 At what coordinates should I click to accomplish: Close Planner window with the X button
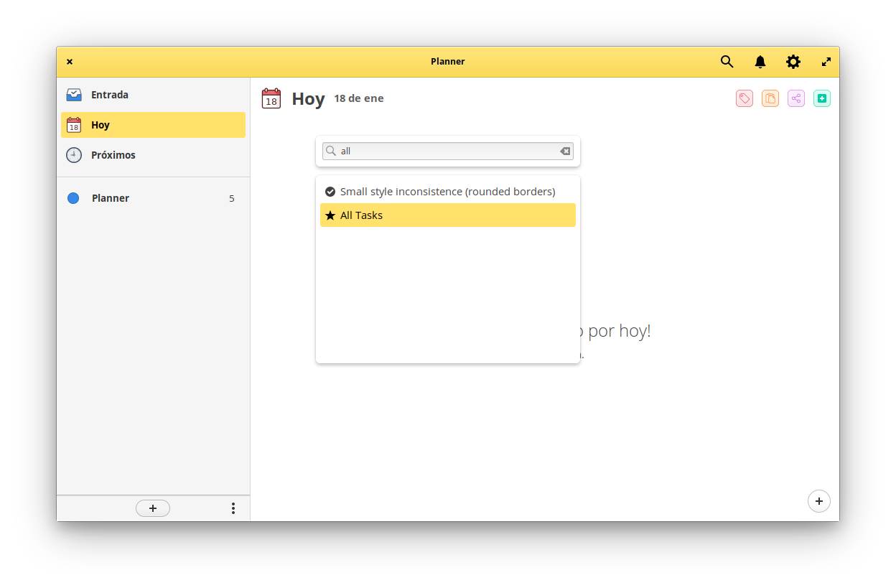(x=70, y=62)
